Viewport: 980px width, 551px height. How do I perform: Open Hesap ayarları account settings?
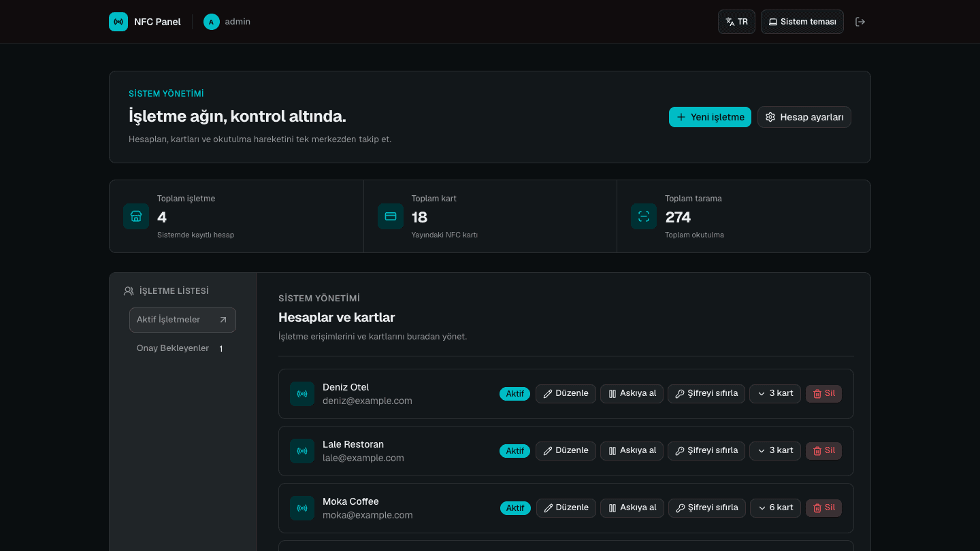click(804, 117)
